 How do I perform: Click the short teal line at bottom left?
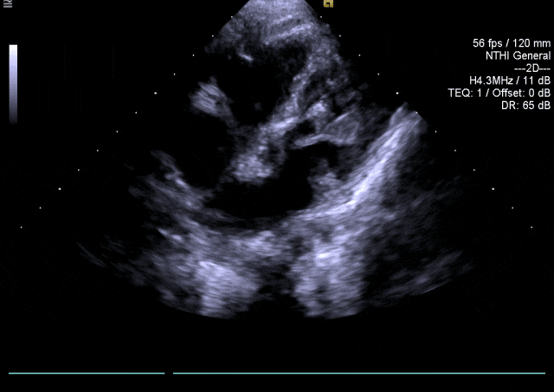click(87, 373)
